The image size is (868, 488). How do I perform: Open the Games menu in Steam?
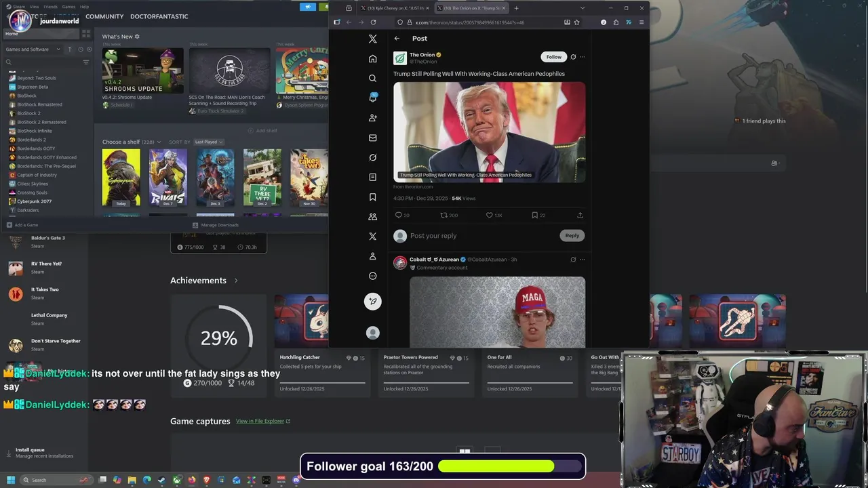pos(68,7)
